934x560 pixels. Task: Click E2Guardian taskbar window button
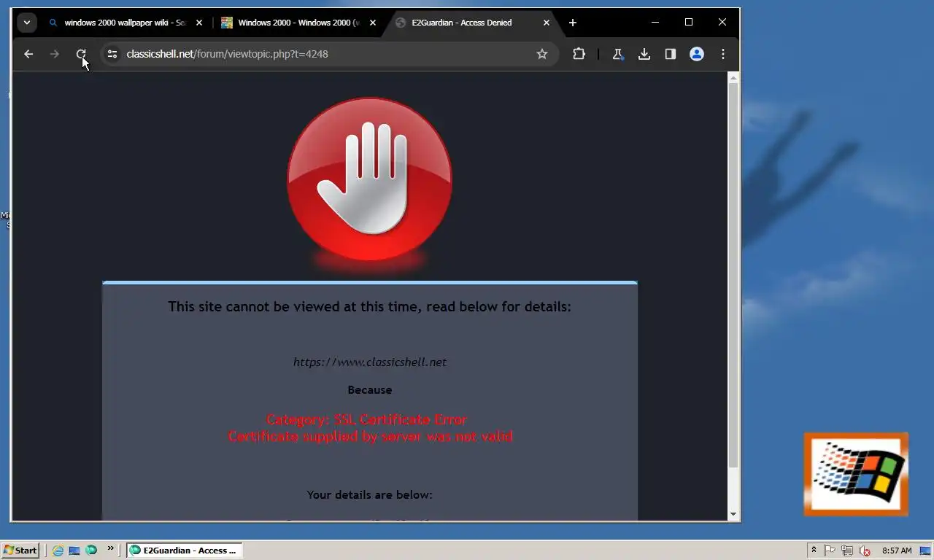[x=185, y=551]
